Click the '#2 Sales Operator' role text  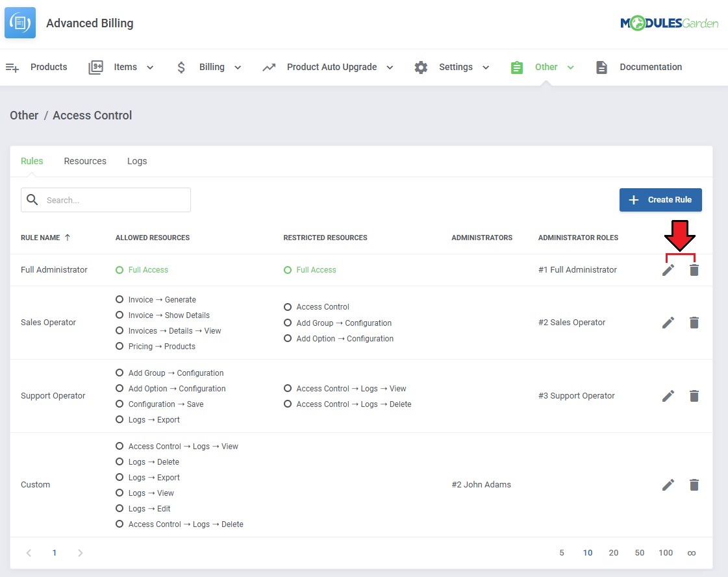click(x=572, y=322)
